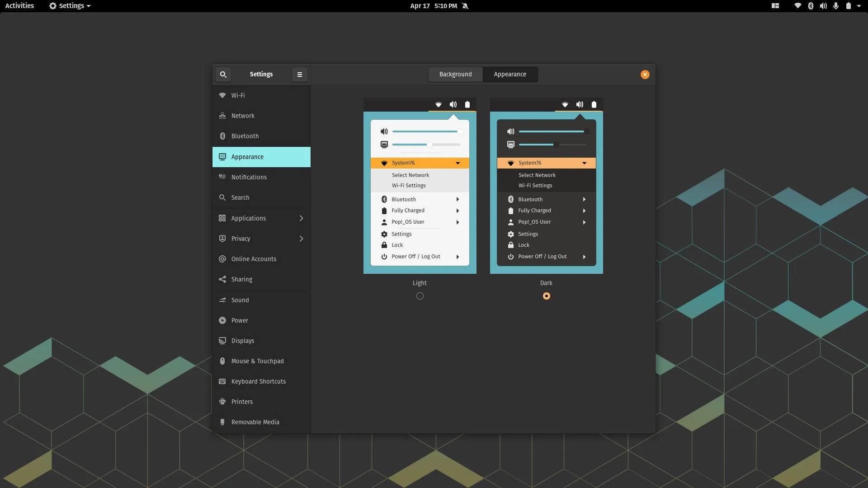Select the Search sidebar icon
Viewport: 868px width, 488px height.
pos(222,197)
